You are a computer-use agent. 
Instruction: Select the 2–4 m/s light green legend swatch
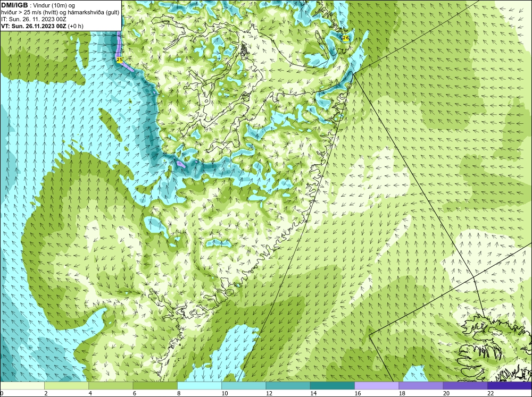point(66,385)
